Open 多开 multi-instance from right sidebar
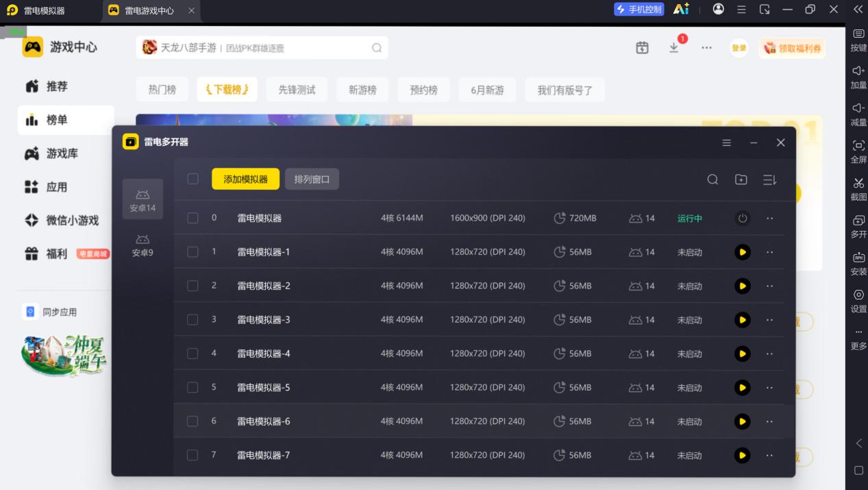868x490 pixels. (x=858, y=226)
